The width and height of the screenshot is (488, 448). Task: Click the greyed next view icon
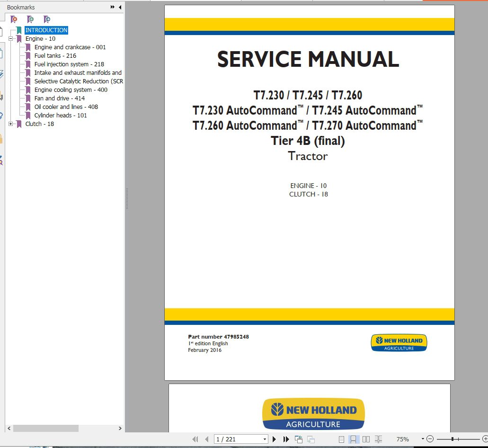pos(311,439)
